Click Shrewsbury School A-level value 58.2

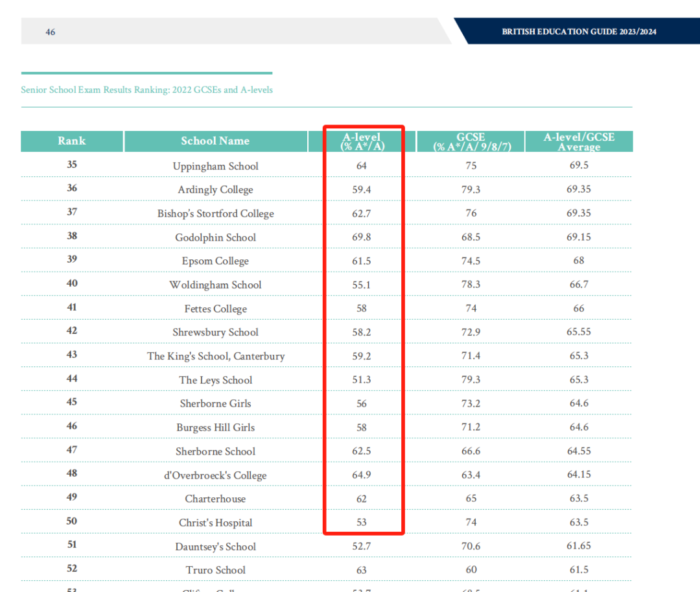(362, 333)
